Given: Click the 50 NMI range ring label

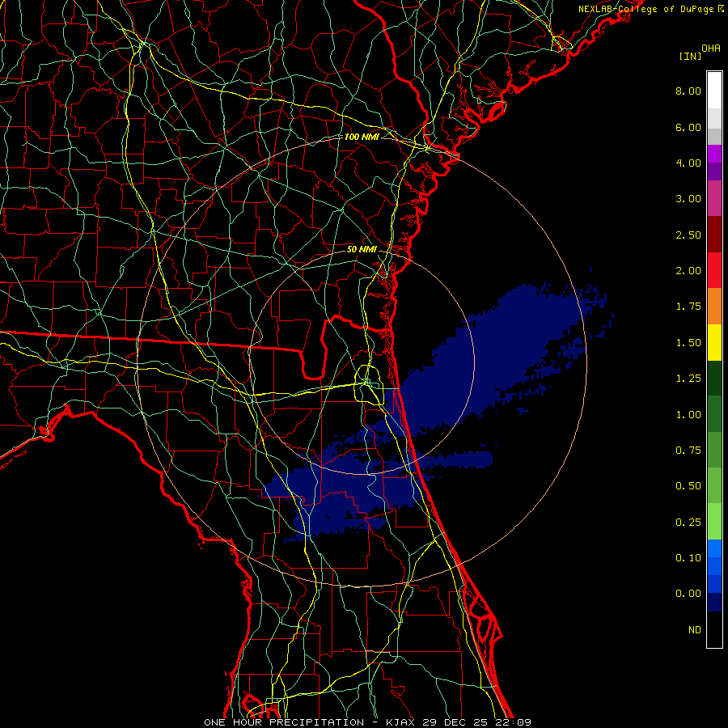Looking at the screenshot, I should (362, 249).
